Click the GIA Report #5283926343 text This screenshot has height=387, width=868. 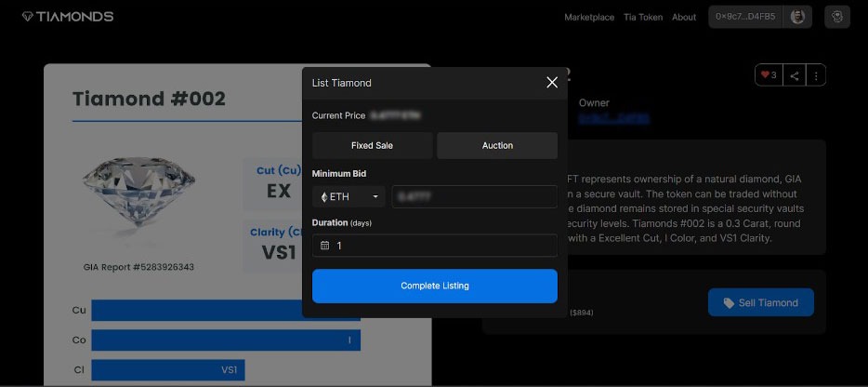click(138, 267)
